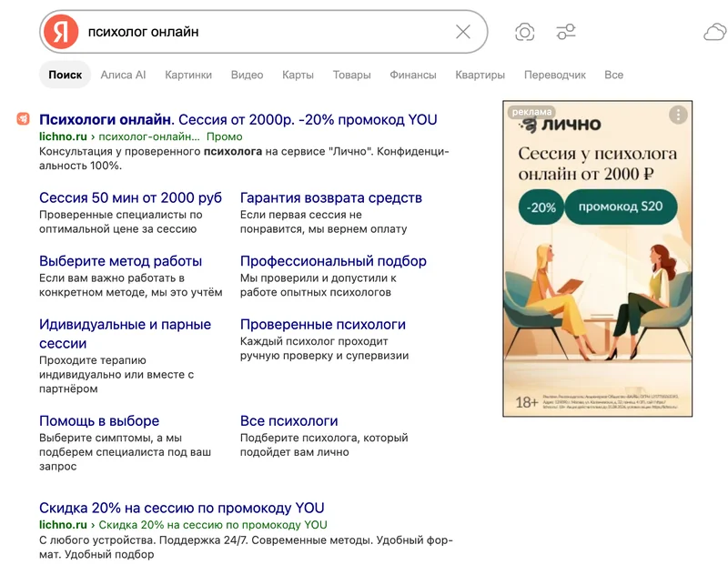Click text Проходите терапию индивидуально
Viewport: 728px width, 575px height.
(x=116, y=374)
